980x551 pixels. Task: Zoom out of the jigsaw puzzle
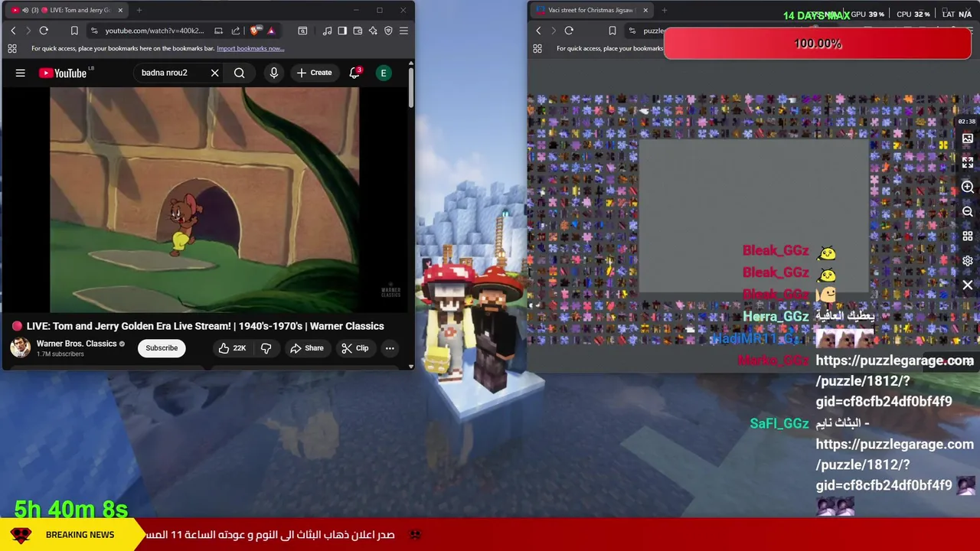[x=968, y=212]
